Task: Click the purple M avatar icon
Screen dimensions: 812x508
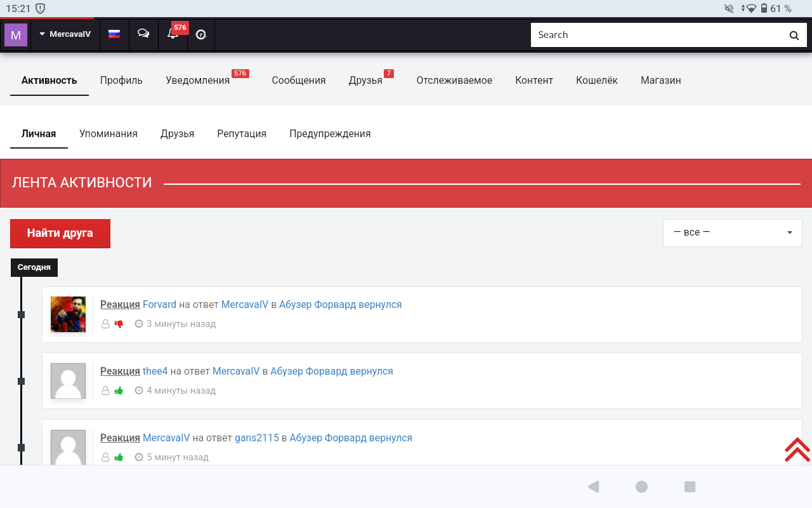Action: tap(16, 35)
